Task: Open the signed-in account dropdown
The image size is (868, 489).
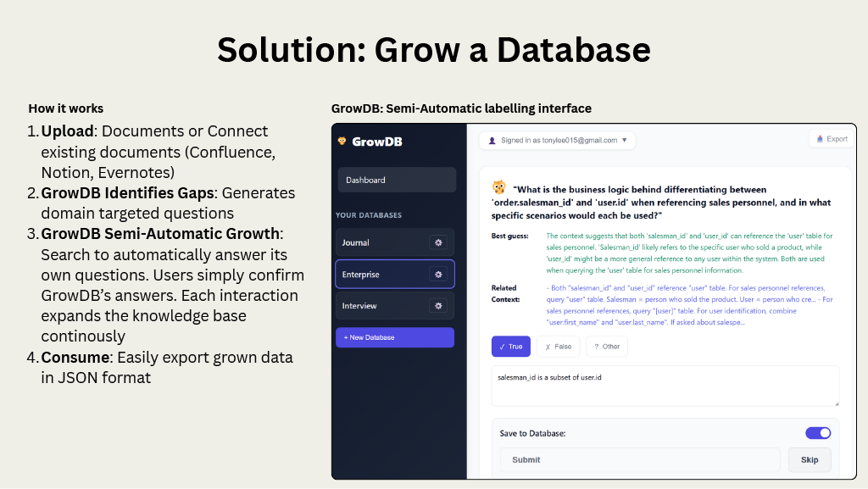Action: [557, 140]
